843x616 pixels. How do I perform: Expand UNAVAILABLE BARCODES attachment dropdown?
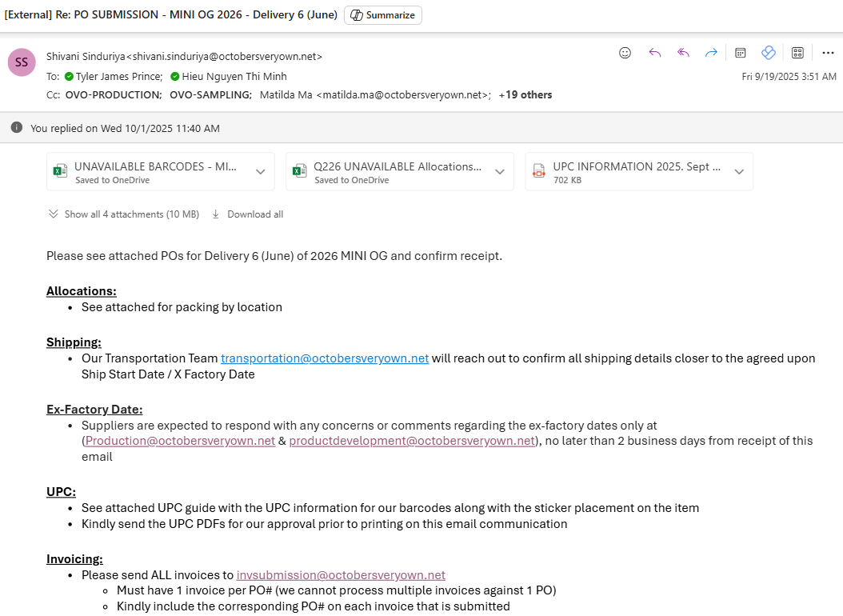pos(261,172)
